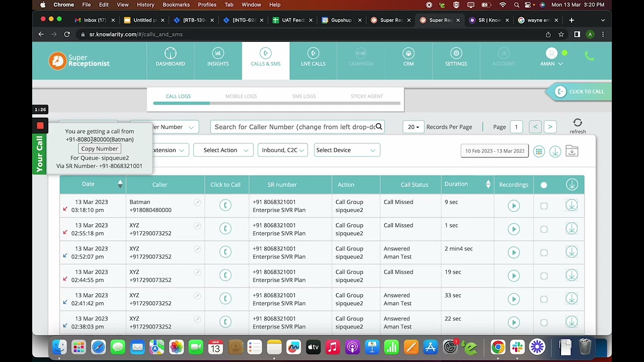Open the Bookmarks menu in menu bar
Screen dimensions: 644x362
(x=176, y=5)
